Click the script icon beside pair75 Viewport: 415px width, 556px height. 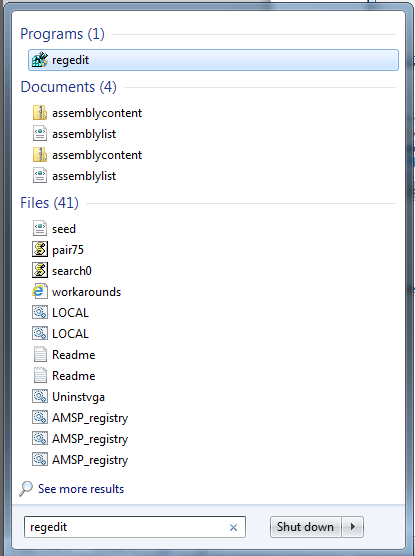(x=40, y=250)
